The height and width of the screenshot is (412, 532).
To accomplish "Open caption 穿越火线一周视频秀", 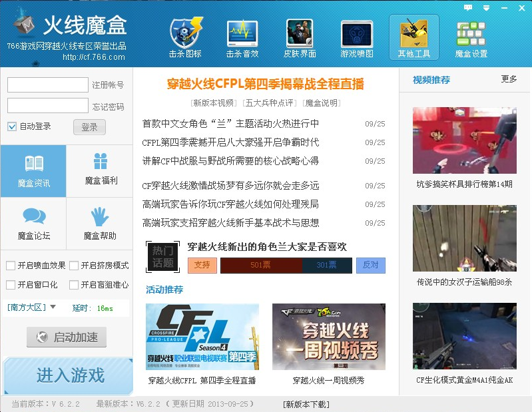I will [329, 381].
